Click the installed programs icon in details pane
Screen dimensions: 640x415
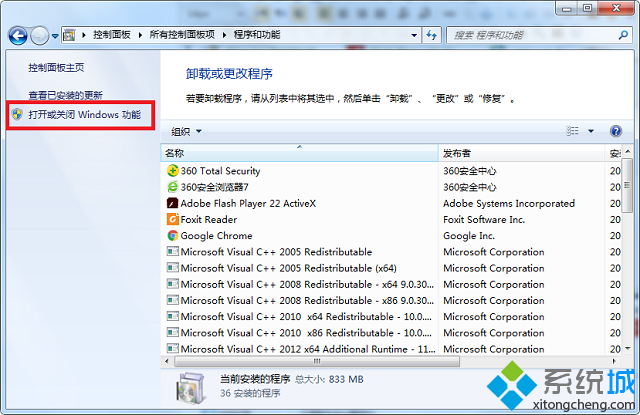tap(190, 388)
